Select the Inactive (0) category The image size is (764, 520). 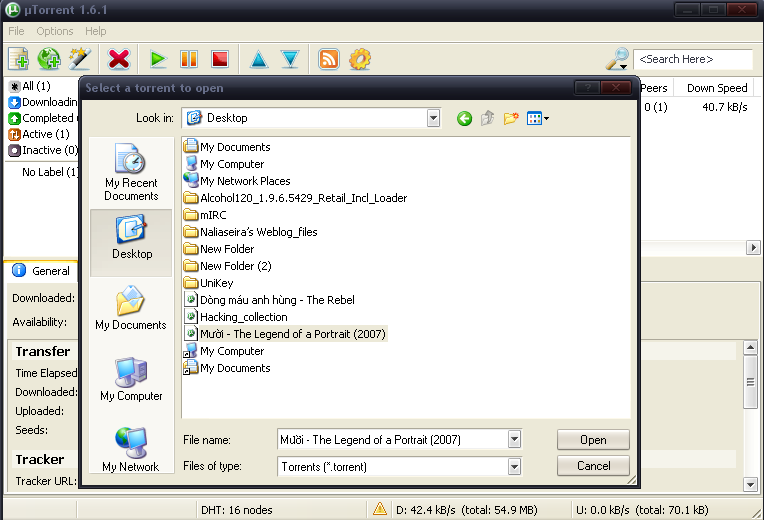click(x=43, y=150)
